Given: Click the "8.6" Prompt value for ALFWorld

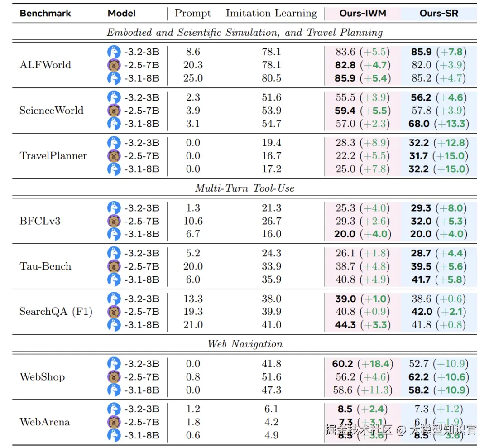Looking at the screenshot, I should click(193, 52).
